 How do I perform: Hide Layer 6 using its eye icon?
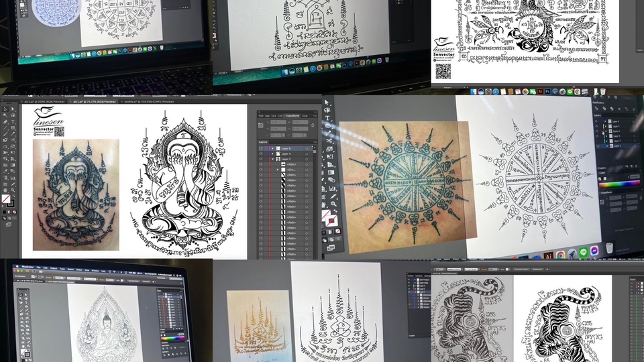261,148
